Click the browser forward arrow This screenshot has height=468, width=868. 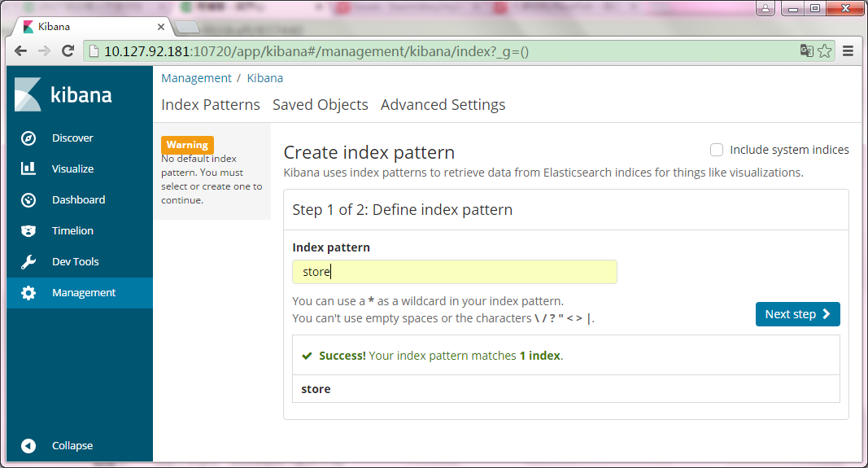click(44, 51)
